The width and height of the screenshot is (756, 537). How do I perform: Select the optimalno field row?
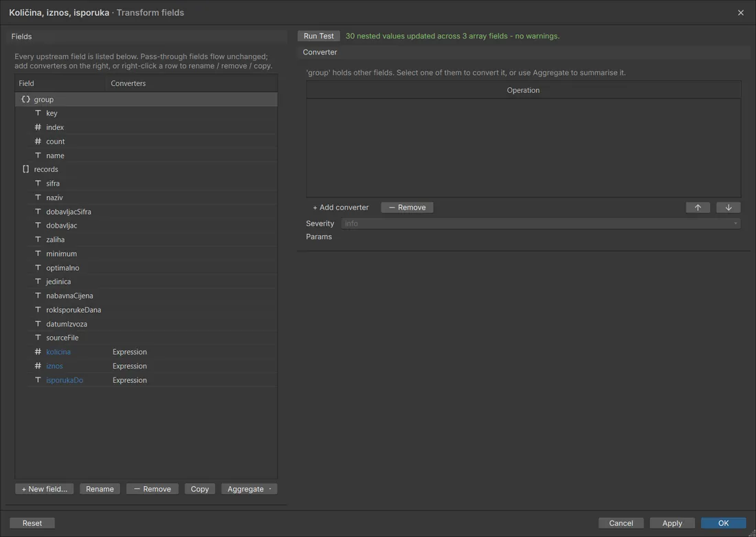(x=146, y=267)
